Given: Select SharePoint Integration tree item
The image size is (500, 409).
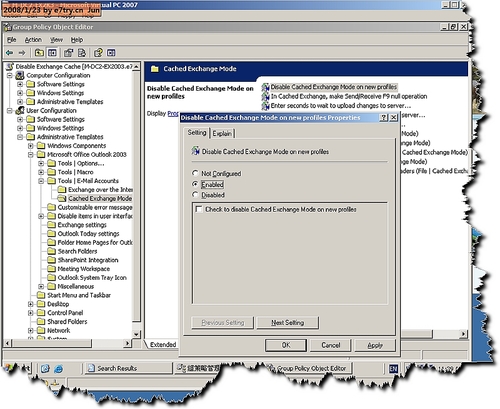Looking at the screenshot, I should pyautogui.click(x=88, y=260).
